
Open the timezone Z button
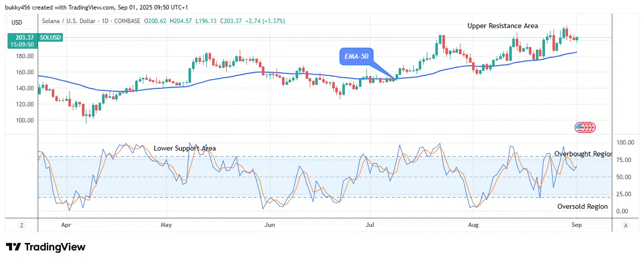point(22,225)
